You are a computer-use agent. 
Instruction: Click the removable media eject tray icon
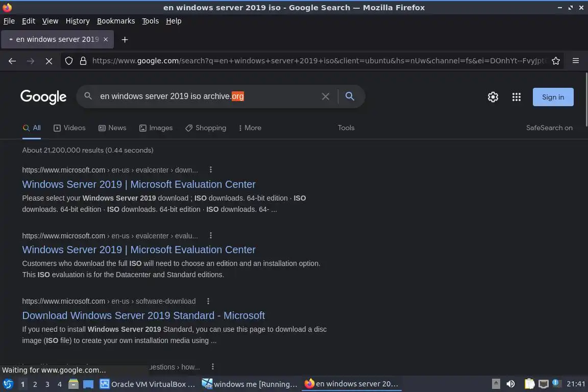[x=496, y=384]
